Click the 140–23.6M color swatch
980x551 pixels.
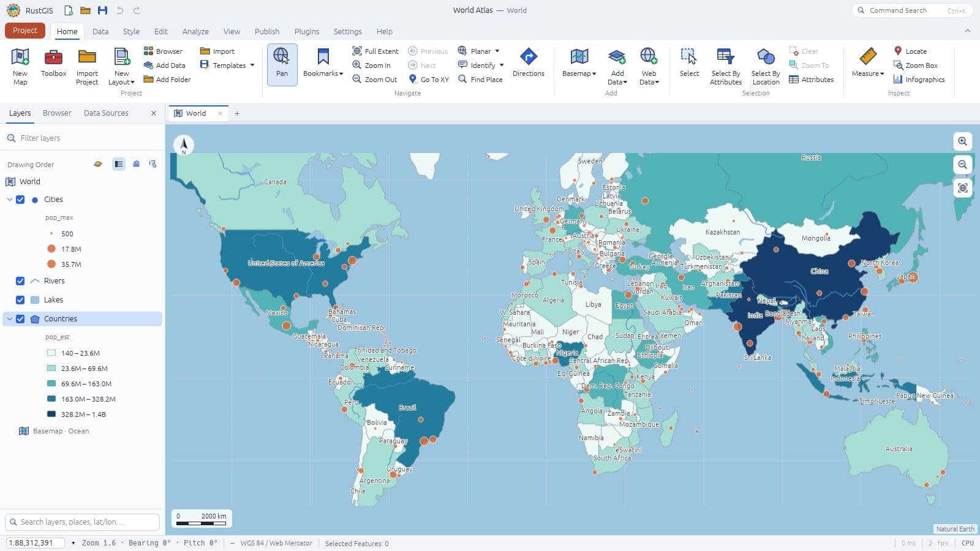pyautogui.click(x=51, y=353)
